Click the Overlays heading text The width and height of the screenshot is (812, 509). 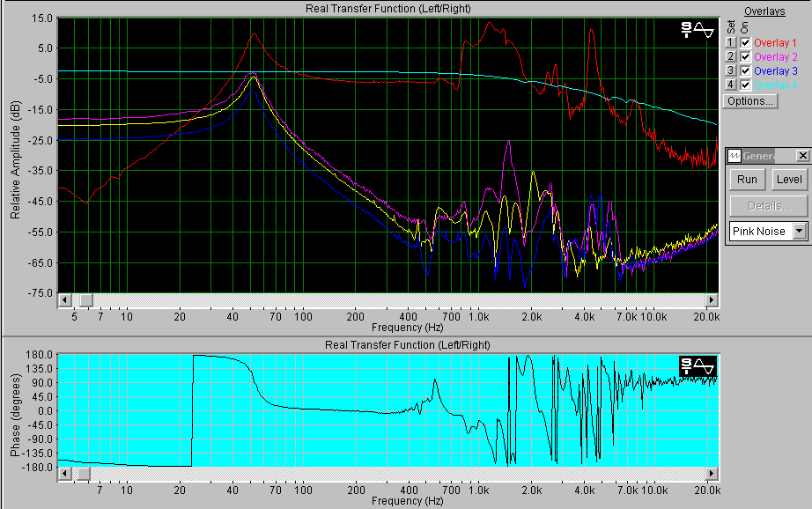[764, 11]
